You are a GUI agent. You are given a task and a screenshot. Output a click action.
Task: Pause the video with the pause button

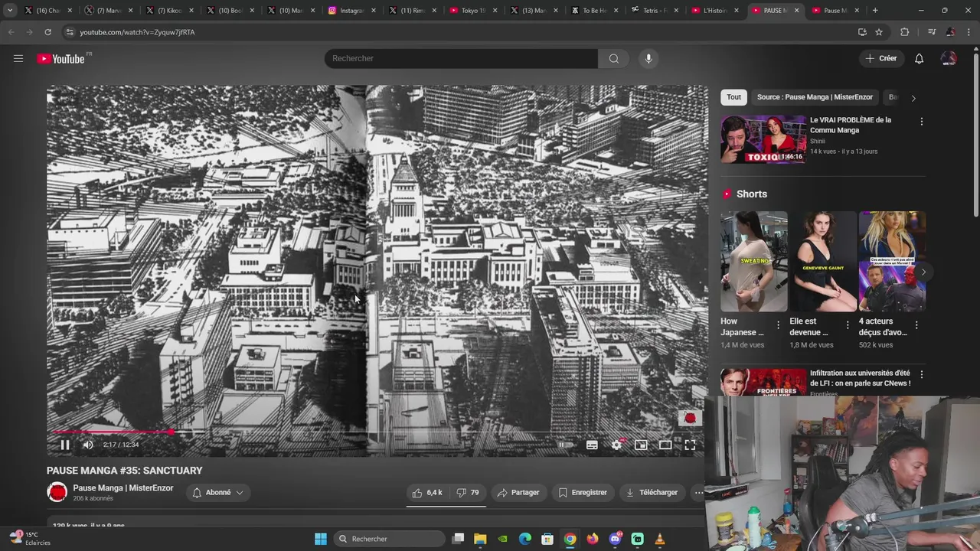[65, 445]
